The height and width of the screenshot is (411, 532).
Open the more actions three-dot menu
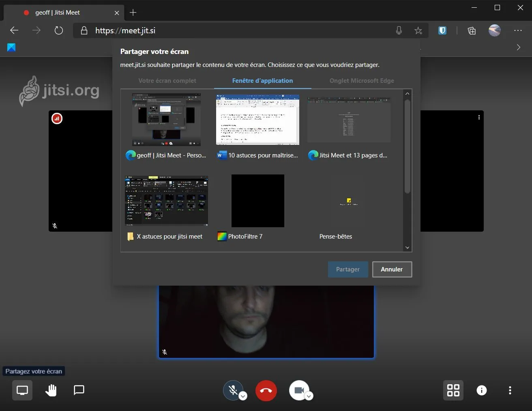click(x=510, y=390)
